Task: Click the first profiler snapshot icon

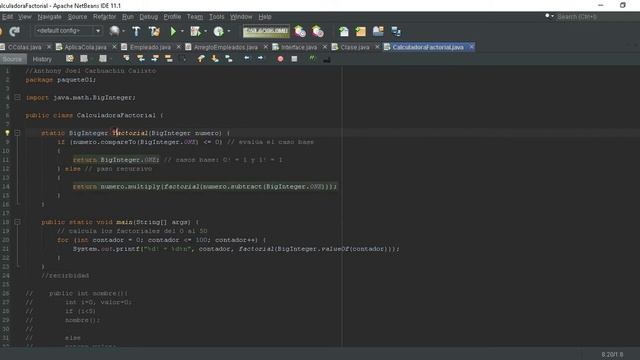Action: click(300, 31)
